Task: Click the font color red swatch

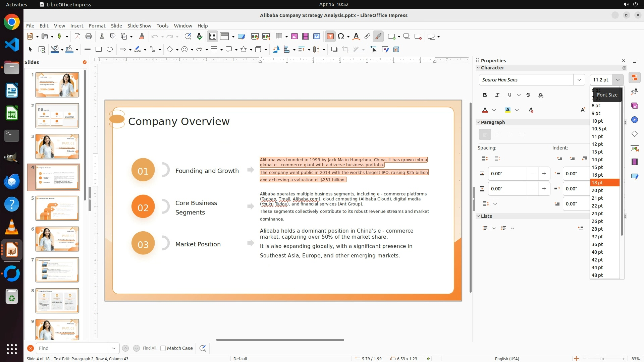Action: coord(485,110)
